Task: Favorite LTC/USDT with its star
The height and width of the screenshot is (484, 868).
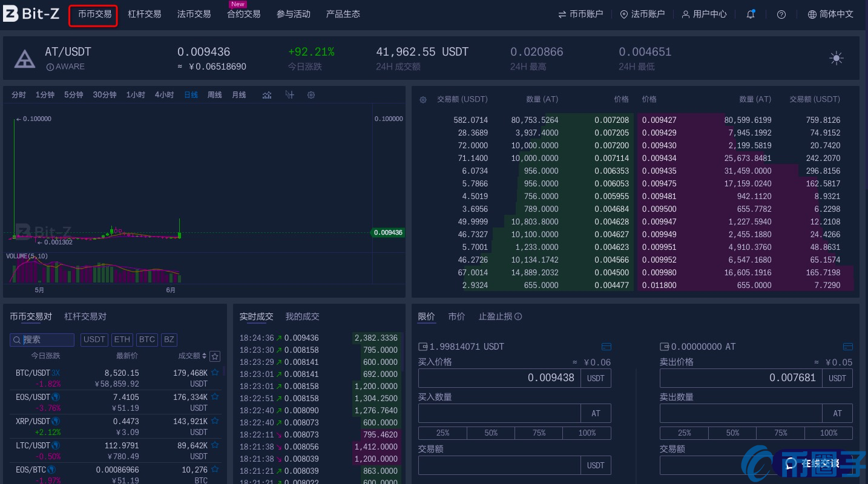Action: (x=215, y=445)
